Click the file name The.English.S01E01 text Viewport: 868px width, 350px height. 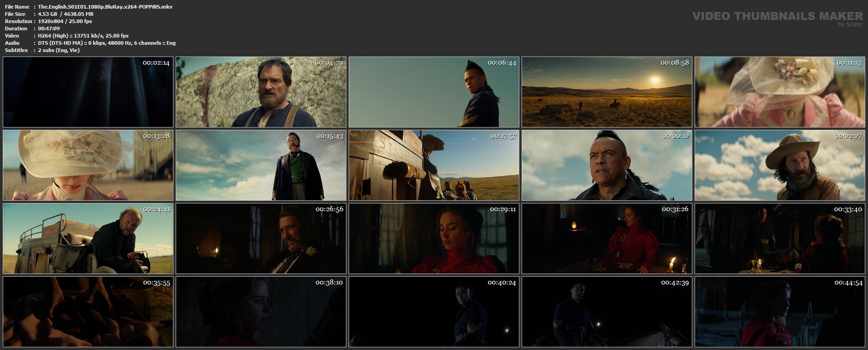coord(105,7)
